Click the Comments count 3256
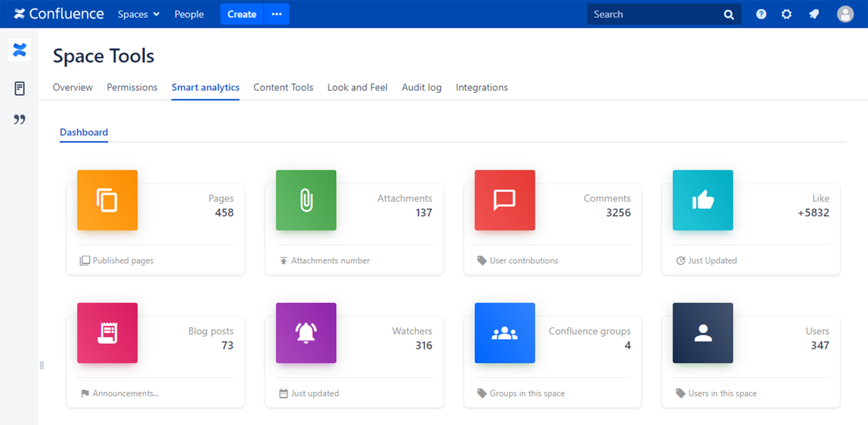 [618, 212]
